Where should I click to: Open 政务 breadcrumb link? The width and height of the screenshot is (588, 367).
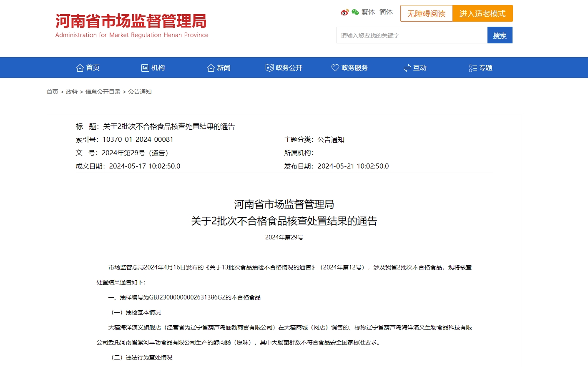click(72, 92)
